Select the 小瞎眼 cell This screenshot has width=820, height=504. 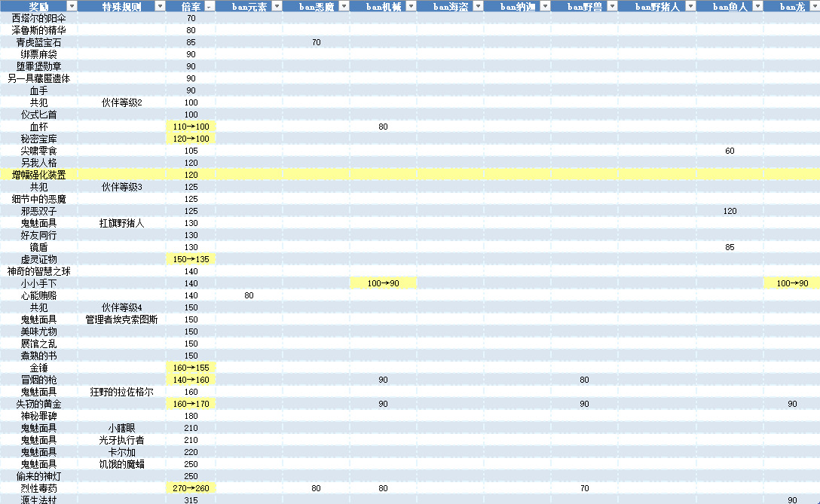pos(122,427)
